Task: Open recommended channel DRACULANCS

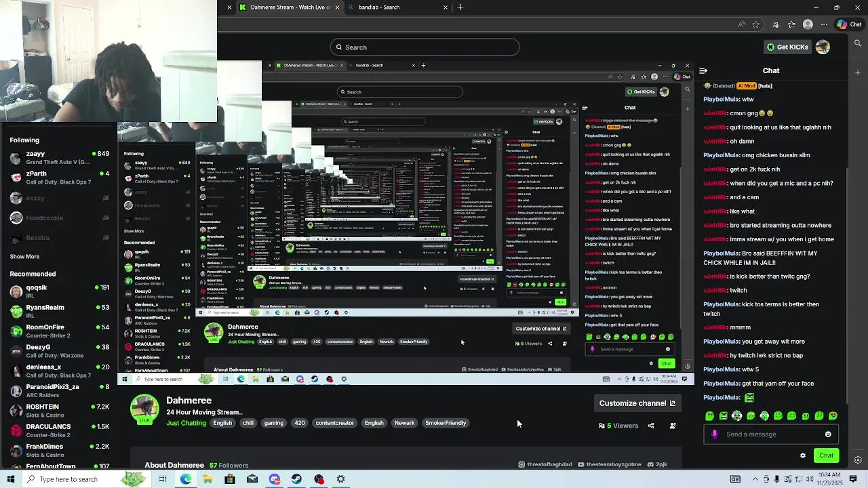Action: 60,430
